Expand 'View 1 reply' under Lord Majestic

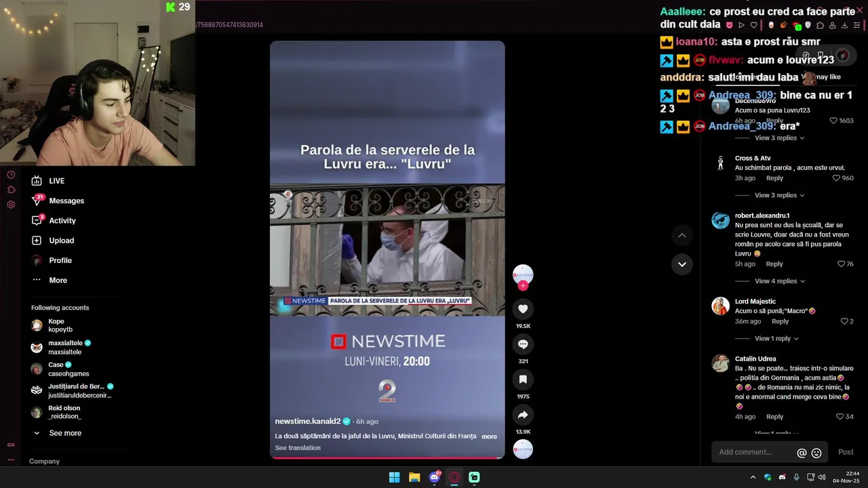coord(776,339)
